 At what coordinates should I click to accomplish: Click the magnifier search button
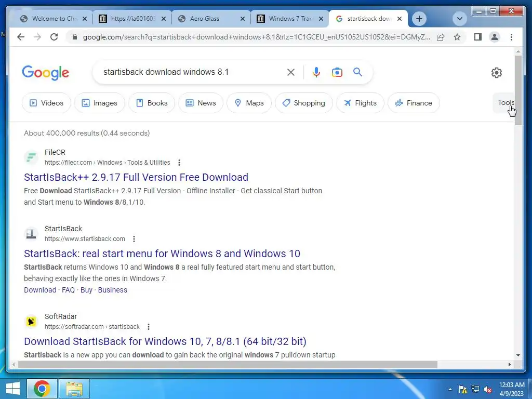pyautogui.click(x=357, y=72)
